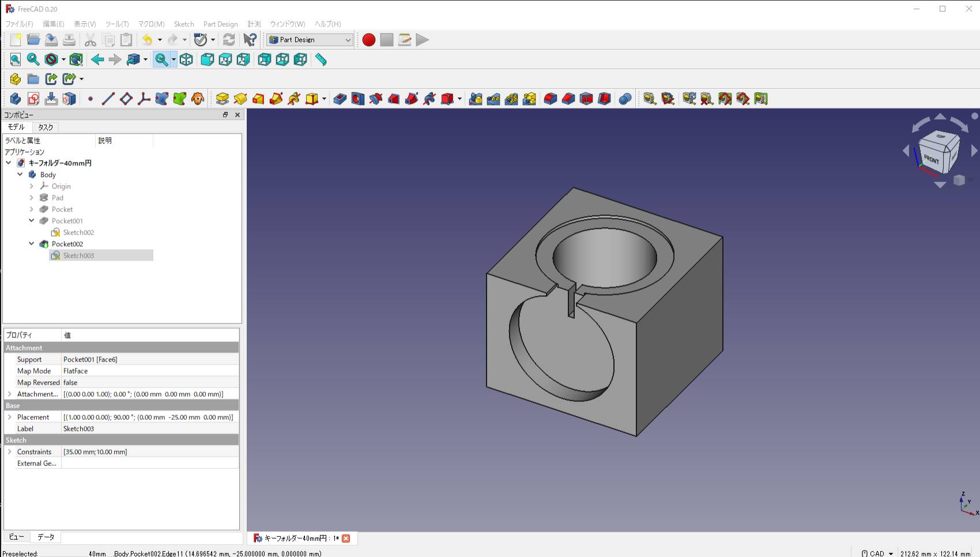Open the macro editor notepad icon
This screenshot has width=980, height=557.
(405, 40)
